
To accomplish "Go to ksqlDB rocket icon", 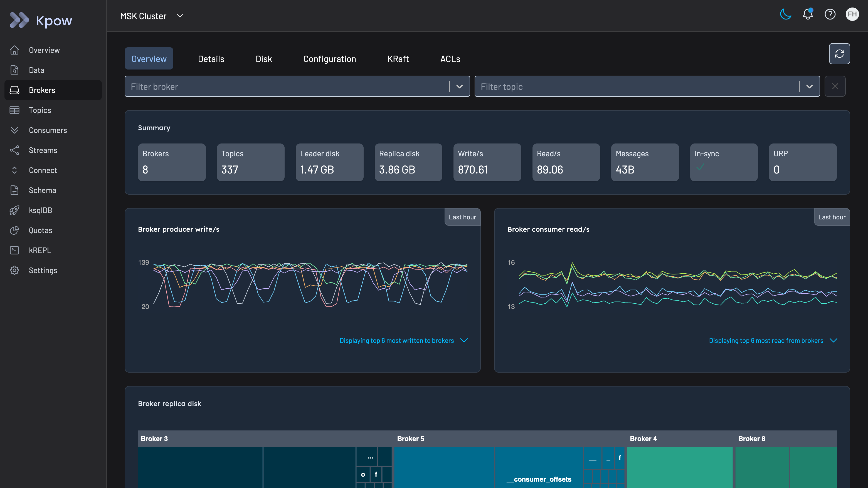I will pos(14,210).
